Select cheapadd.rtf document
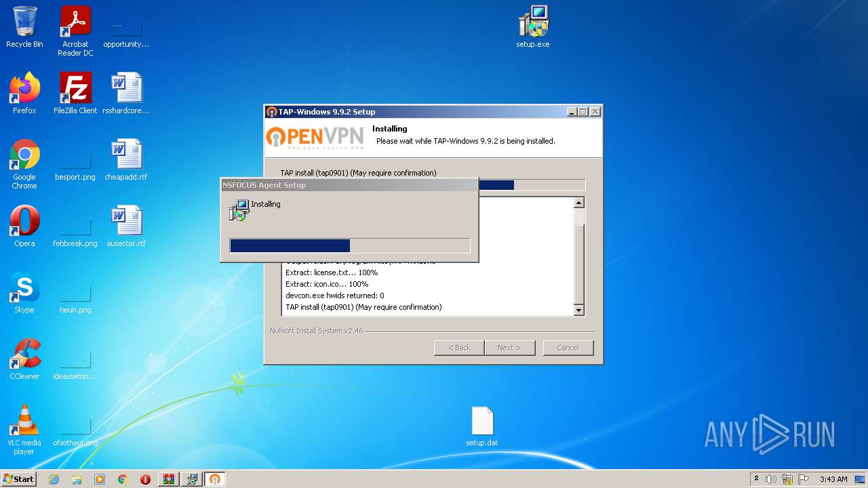Image resolution: width=868 pixels, height=488 pixels. pos(126,160)
